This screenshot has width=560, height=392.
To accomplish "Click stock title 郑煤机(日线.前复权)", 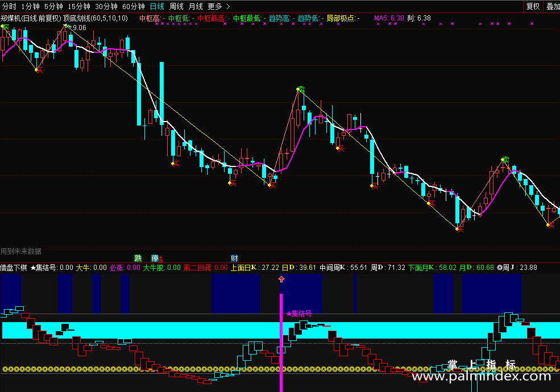I will tap(31, 18).
